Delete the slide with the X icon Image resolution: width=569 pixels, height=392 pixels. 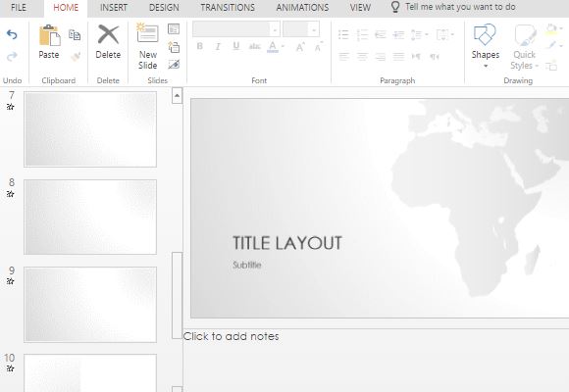[108, 35]
